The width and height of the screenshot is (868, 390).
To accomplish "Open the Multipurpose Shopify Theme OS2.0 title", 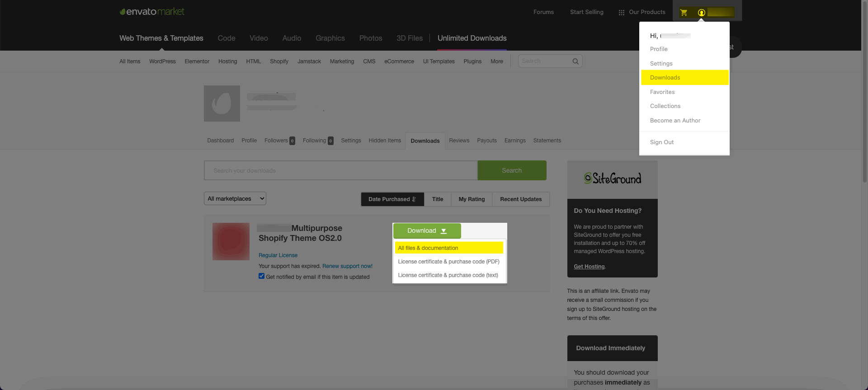I will [x=300, y=233].
